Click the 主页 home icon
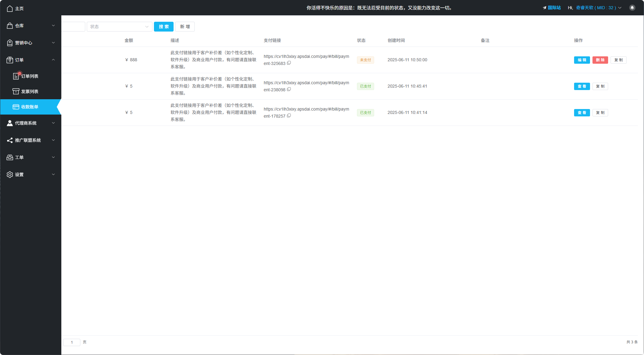644x355 pixels. point(10,9)
